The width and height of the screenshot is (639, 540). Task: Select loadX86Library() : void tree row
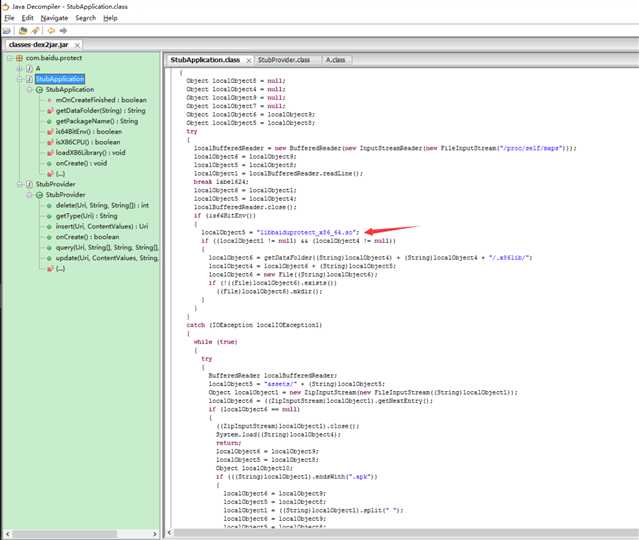pyautogui.click(x=90, y=153)
